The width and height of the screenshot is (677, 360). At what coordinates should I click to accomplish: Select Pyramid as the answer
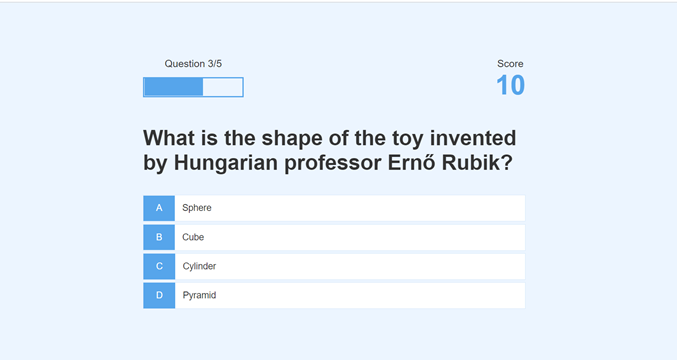click(334, 296)
